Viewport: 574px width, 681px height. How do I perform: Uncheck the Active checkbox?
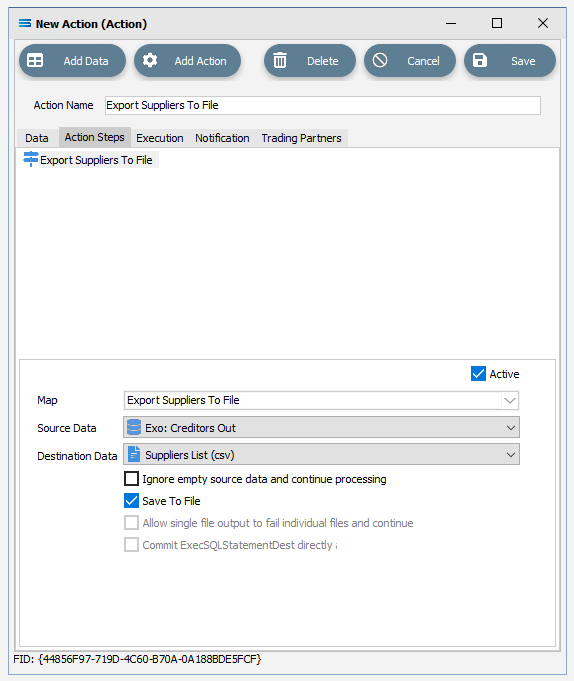(x=478, y=374)
